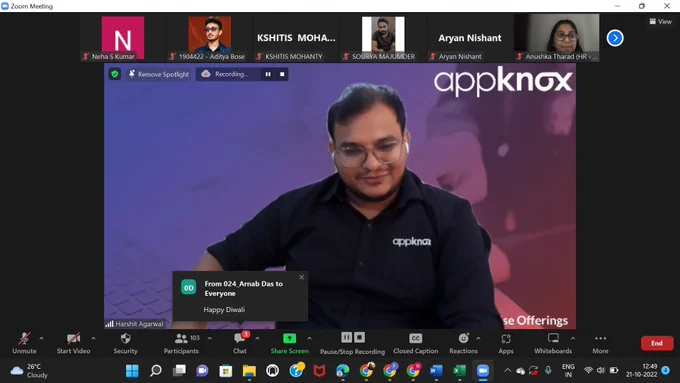Open Whiteboards

click(553, 343)
